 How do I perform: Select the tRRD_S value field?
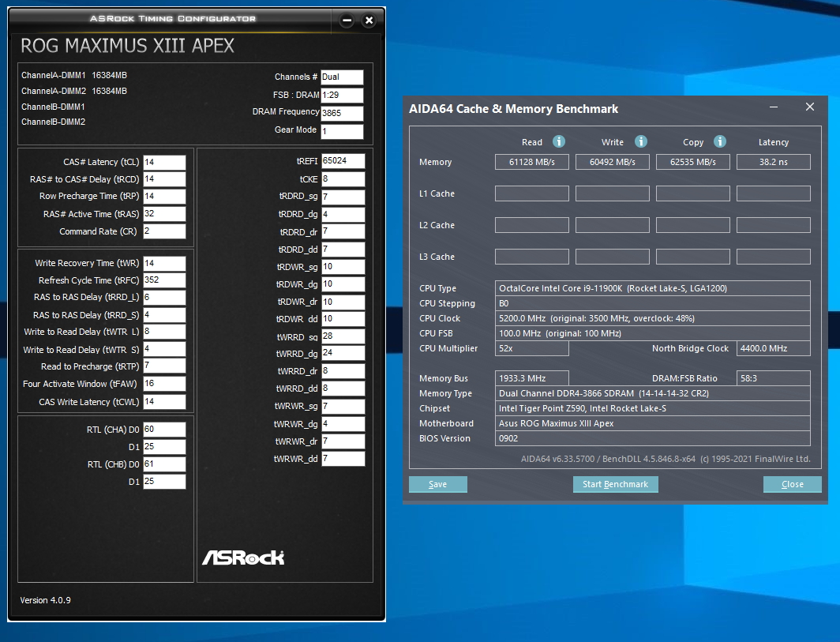[164, 315]
